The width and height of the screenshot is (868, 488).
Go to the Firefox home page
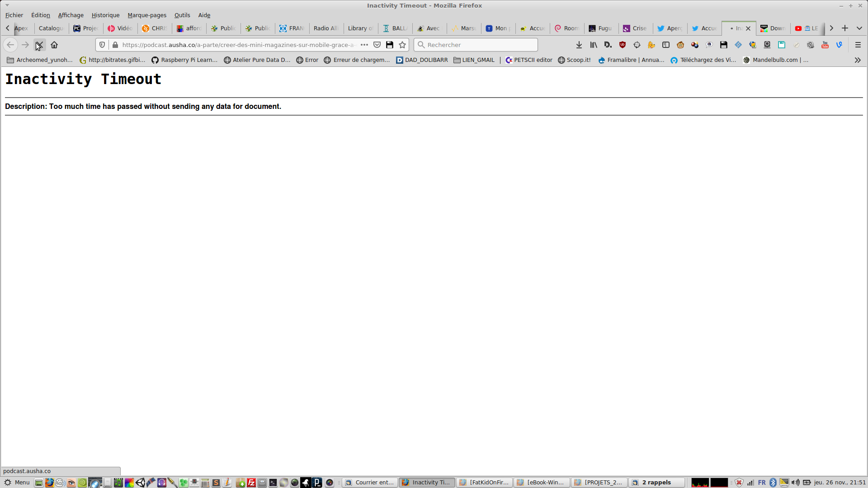click(x=54, y=45)
